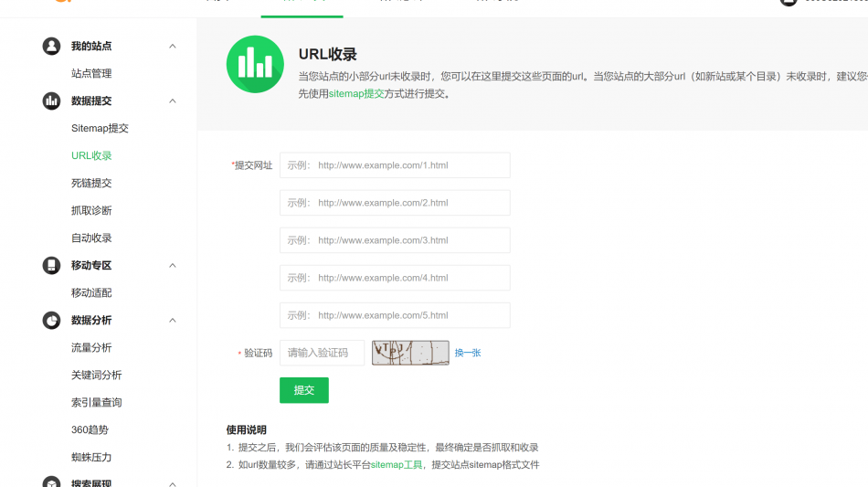The width and height of the screenshot is (868, 487).
Task: Focus the URL field with 2.html example
Action: click(x=395, y=203)
